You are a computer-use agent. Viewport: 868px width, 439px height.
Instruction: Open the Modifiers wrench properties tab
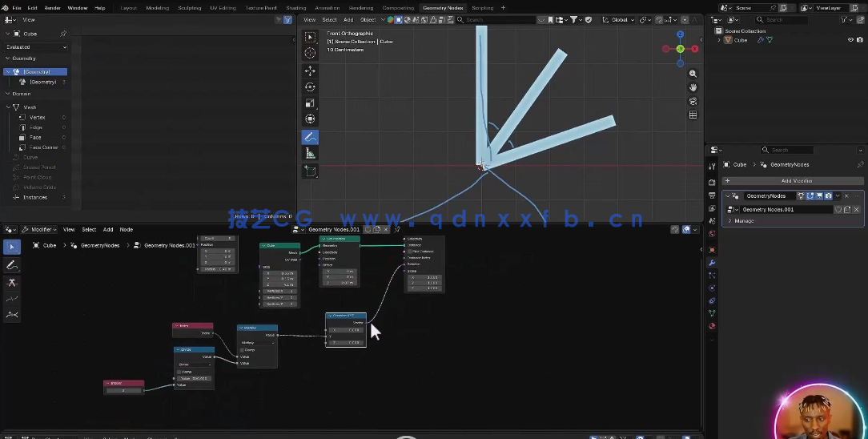(712, 263)
